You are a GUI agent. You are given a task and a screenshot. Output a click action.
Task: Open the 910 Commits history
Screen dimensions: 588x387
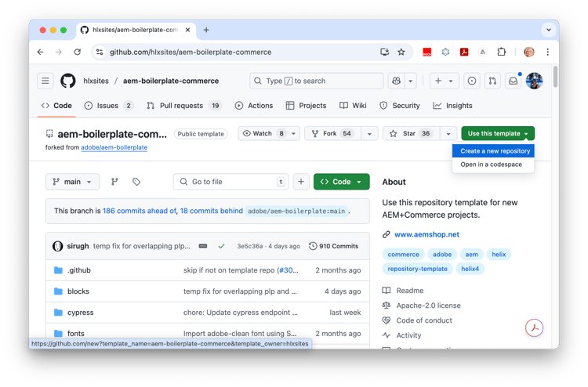pos(334,246)
